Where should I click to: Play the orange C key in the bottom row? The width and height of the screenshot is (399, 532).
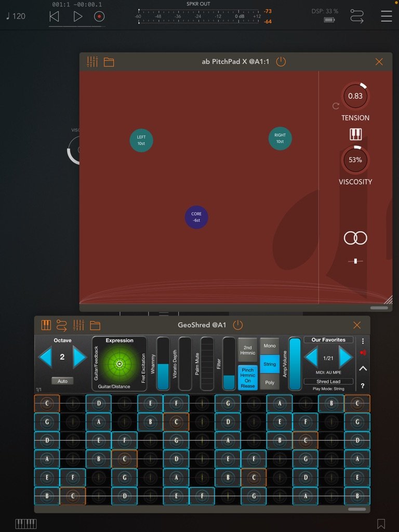73,496
